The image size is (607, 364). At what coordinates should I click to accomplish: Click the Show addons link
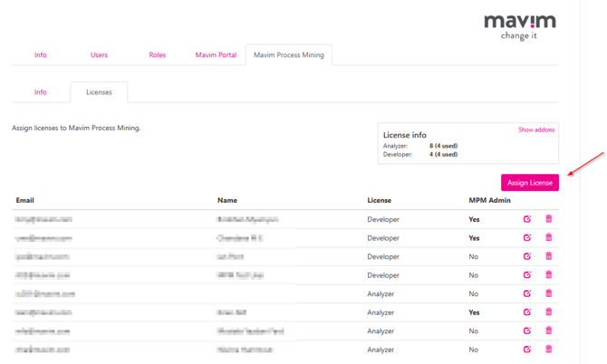(536, 130)
